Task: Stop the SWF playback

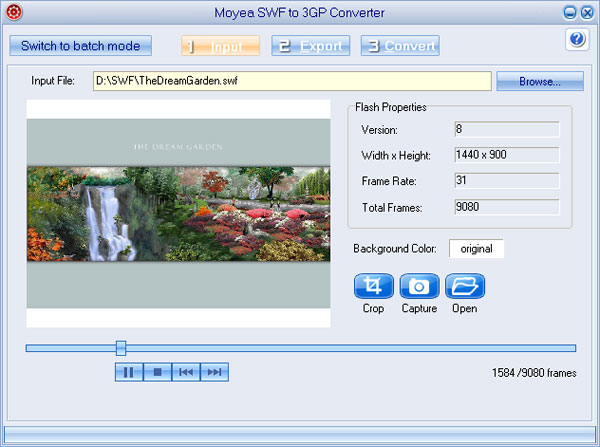Action: point(157,372)
